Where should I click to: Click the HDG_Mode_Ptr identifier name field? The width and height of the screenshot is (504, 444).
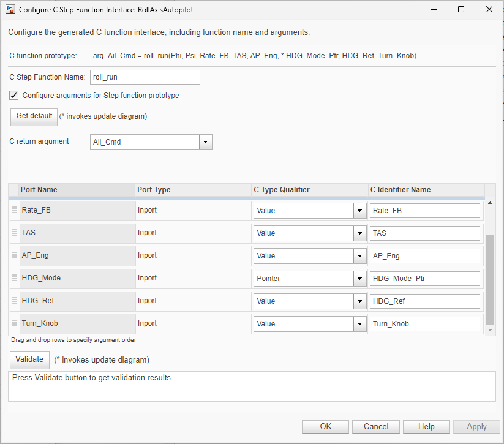424,279
